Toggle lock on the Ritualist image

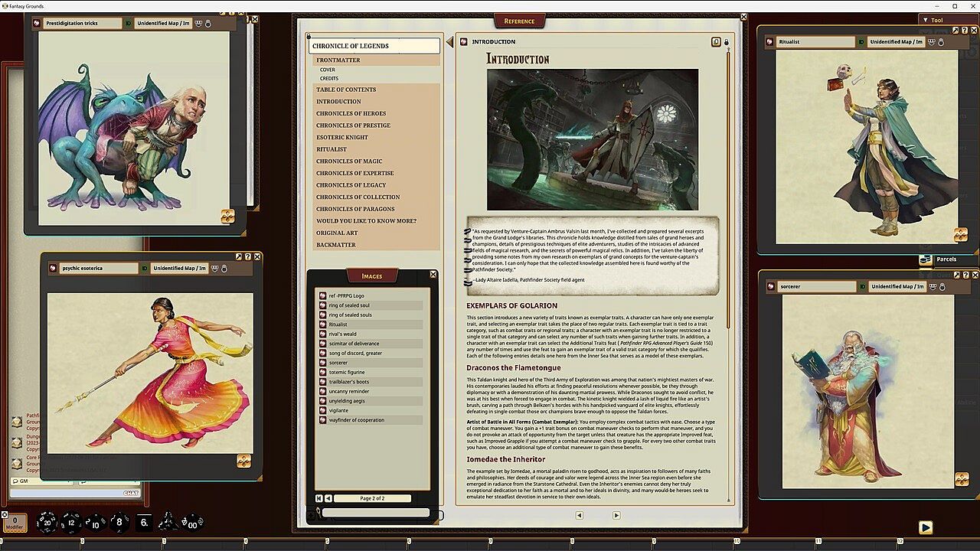tap(942, 42)
